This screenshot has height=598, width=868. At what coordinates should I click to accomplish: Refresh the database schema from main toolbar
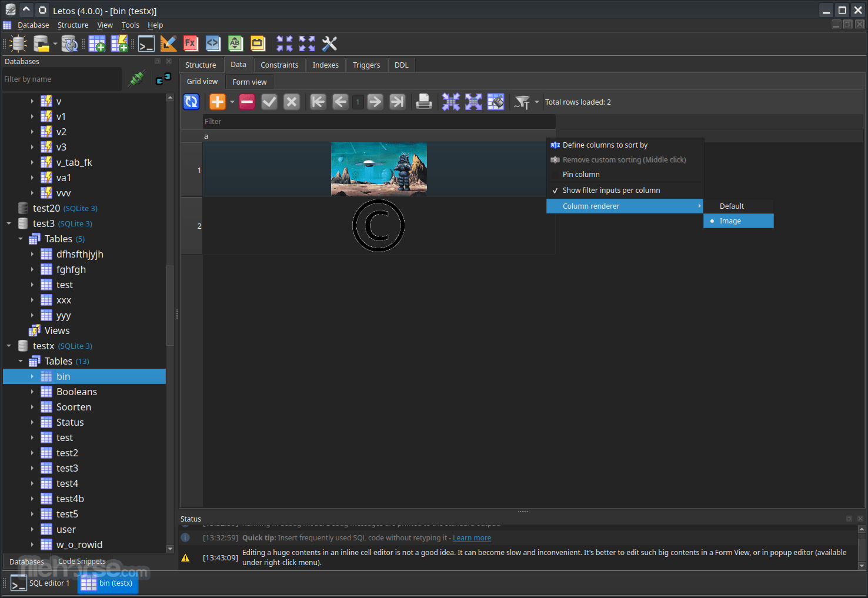69,44
